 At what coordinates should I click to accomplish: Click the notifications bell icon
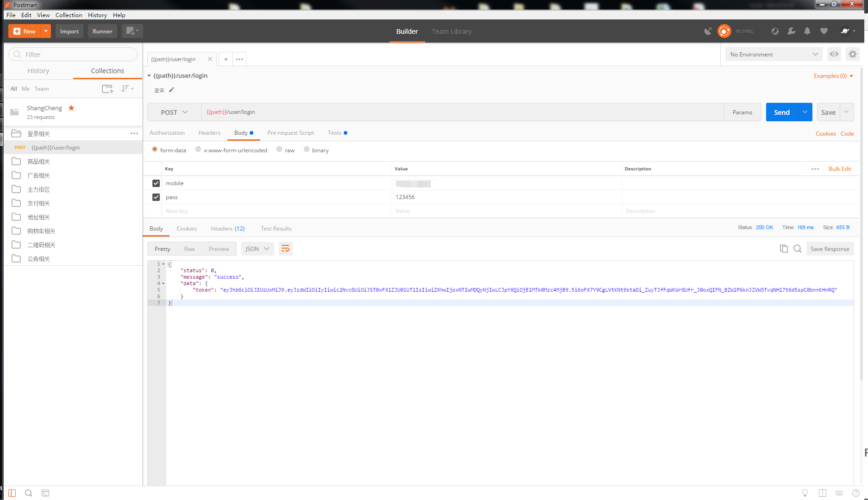click(807, 31)
